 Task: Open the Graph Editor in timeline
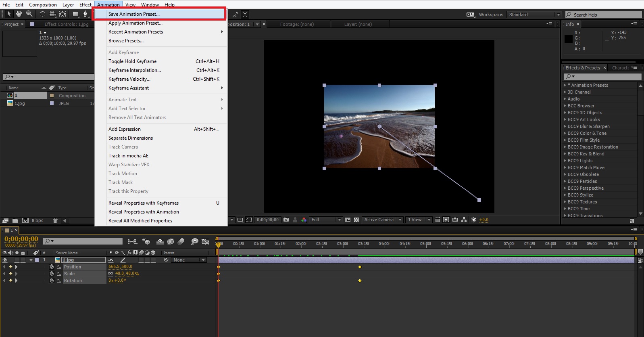click(x=205, y=241)
